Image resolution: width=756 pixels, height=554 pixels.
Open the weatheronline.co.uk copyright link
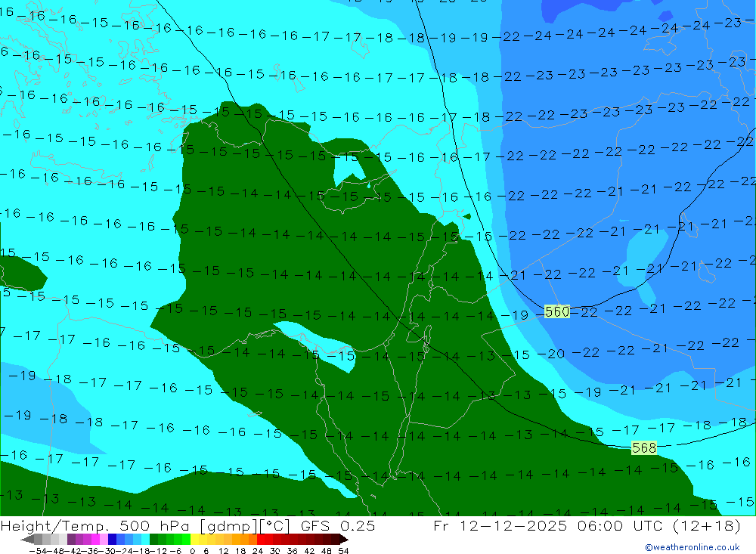click(x=692, y=547)
